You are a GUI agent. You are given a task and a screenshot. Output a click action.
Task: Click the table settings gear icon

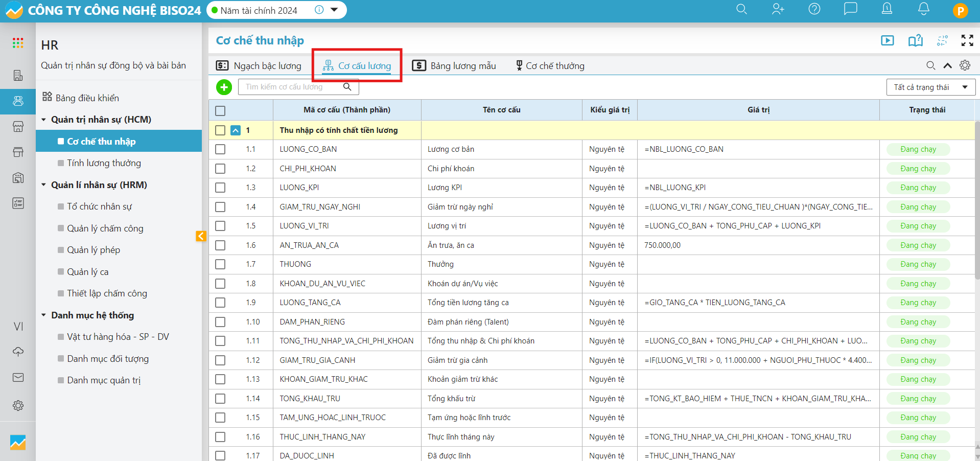click(x=965, y=65)
